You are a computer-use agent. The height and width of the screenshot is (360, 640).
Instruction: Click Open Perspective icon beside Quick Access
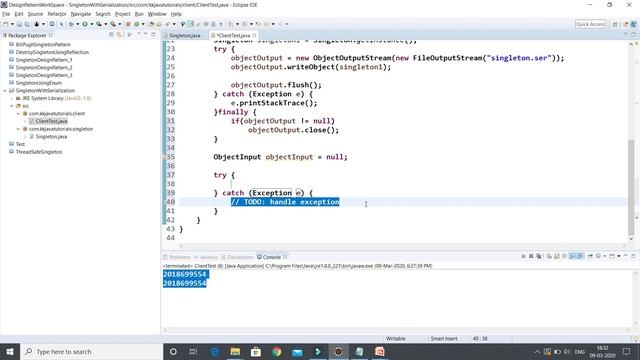tap(615, 24)
